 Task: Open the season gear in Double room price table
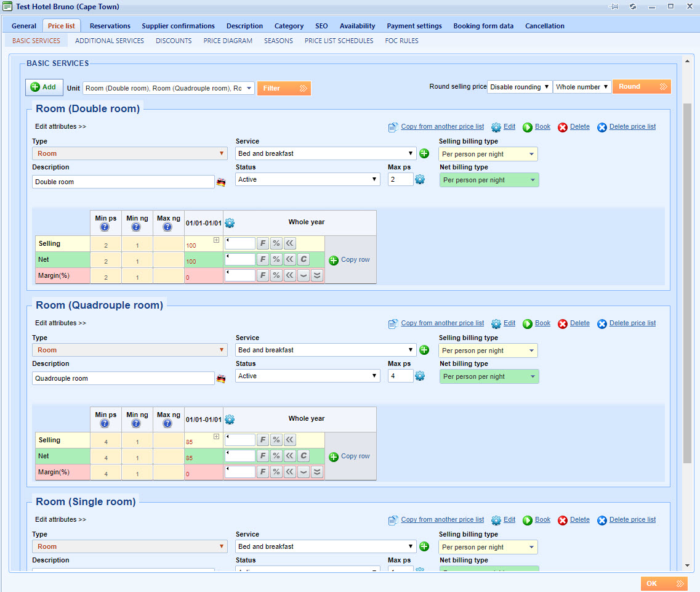click(230, 223)
